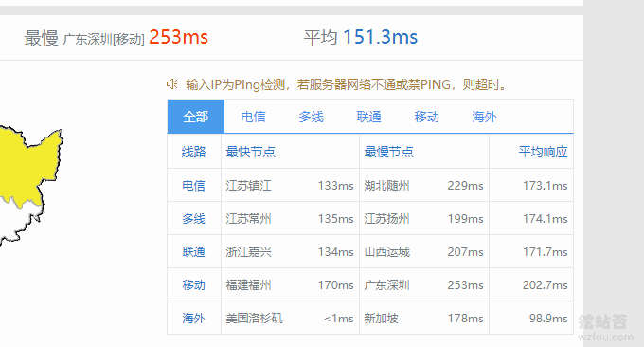This screenshot has width=644, height=347.
Task: Click the 电信 row label
Action: pos(193,186)
